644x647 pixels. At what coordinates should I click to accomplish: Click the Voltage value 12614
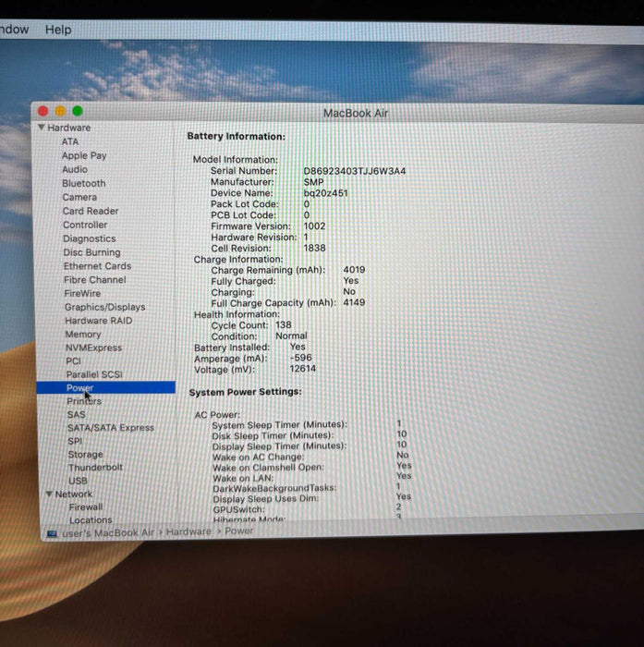[x=303, y=369]
